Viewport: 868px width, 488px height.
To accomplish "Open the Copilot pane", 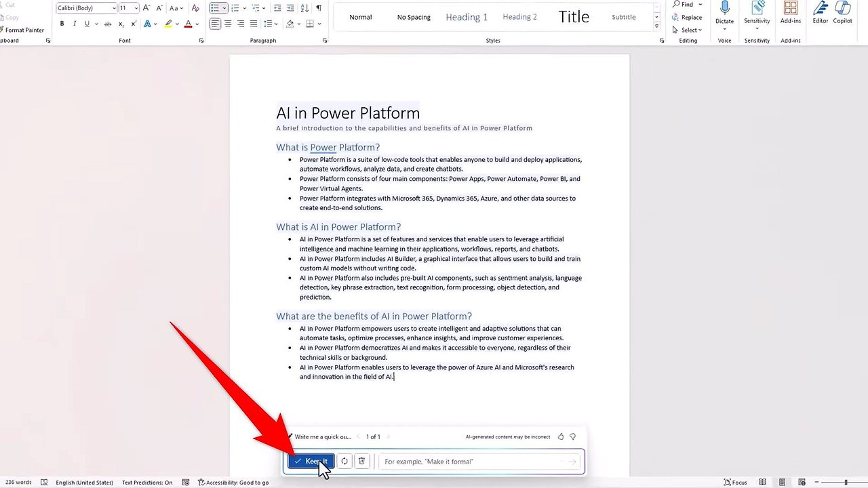I will tap(843, 14).
